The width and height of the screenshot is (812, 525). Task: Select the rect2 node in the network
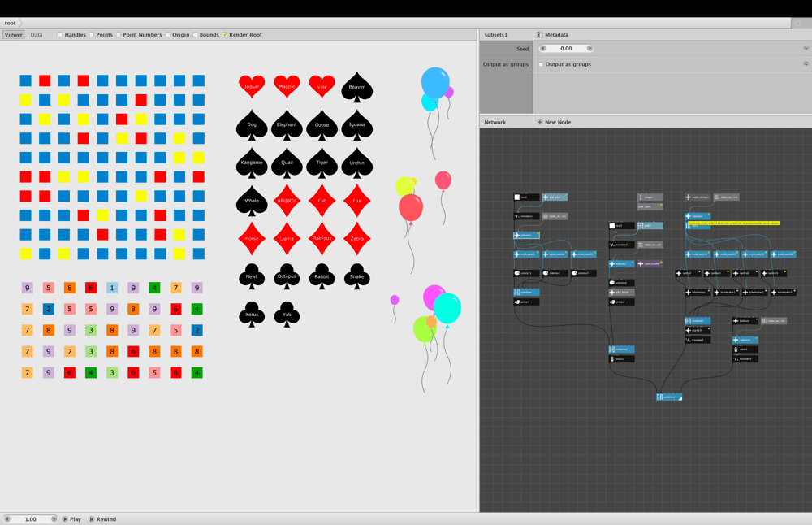526,197
